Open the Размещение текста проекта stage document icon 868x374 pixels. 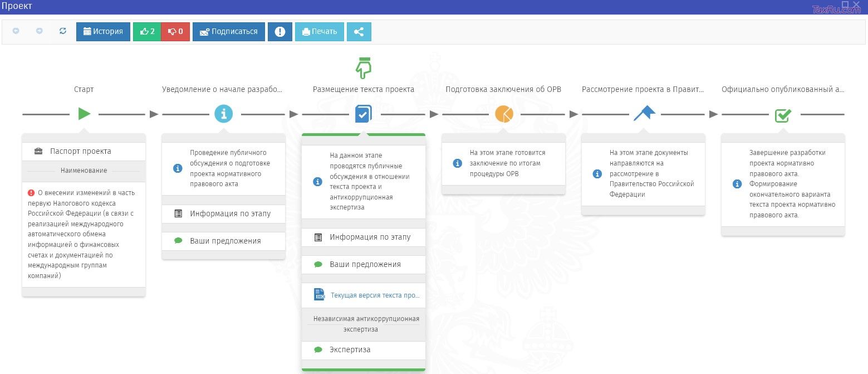pyautogui.click(x=363, y=114)
